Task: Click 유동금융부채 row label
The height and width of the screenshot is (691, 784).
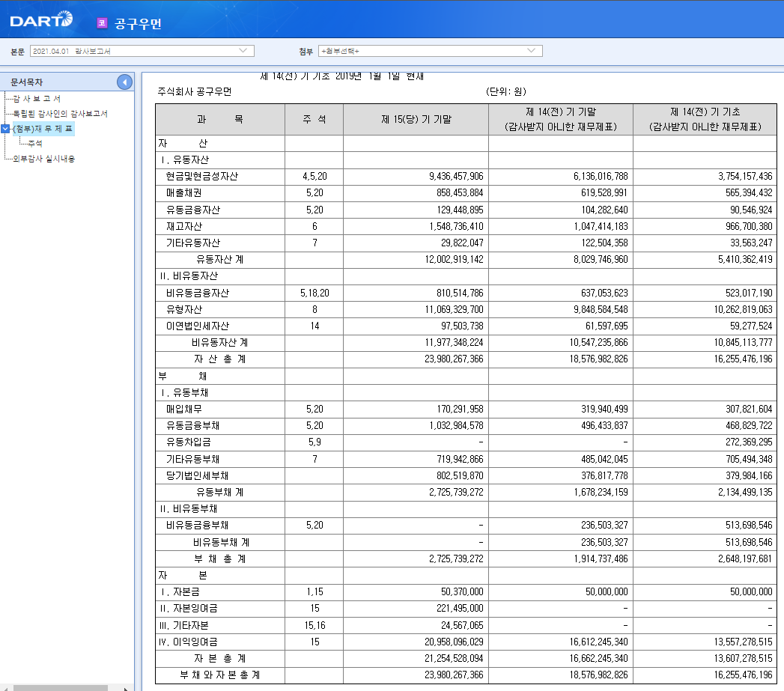Action: tap(193, 425)
